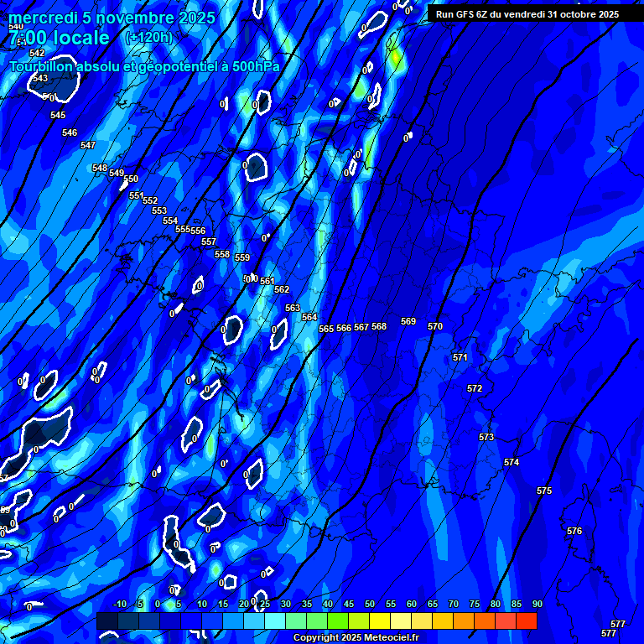This screenshot has width=644, height=644.
Task: Click the -10 value on legend scale
Action: (119, 605)
